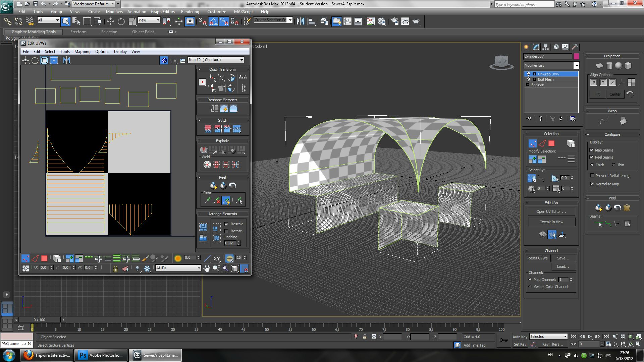Click the Tweak In View button
Image resolution: width=644 pixels, height=362 pixels.
click(x=551, y=222)
